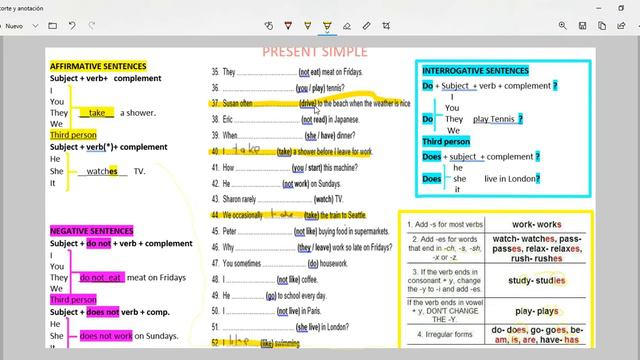Click the study- studies table cell
Screen dimensions: 640x360
(x=537, y=281)
